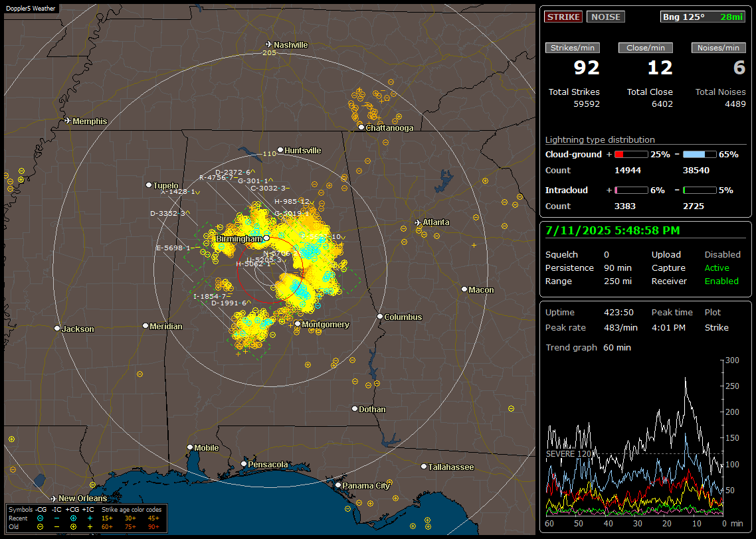Select the Huntsville city marker dot
This screenshot has height=539, width=756.
(280, 150)
